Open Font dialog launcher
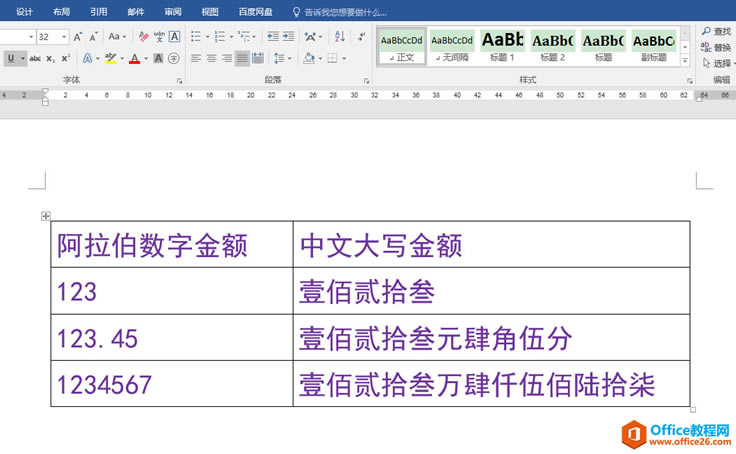 (179, 81)
